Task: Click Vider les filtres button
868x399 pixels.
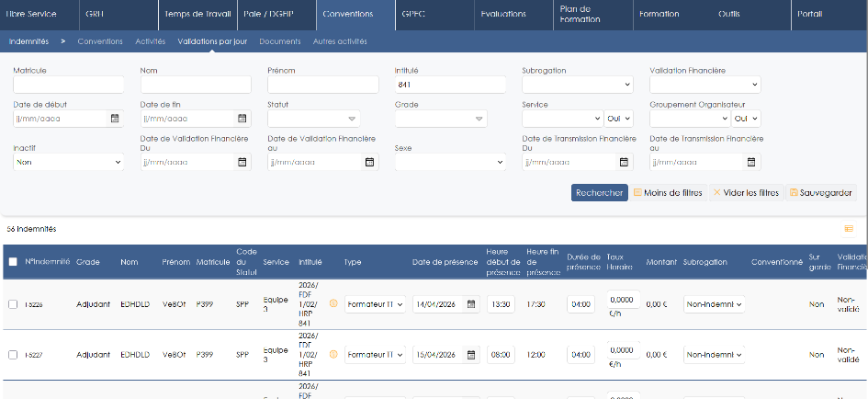Action: tap(746, 193)
